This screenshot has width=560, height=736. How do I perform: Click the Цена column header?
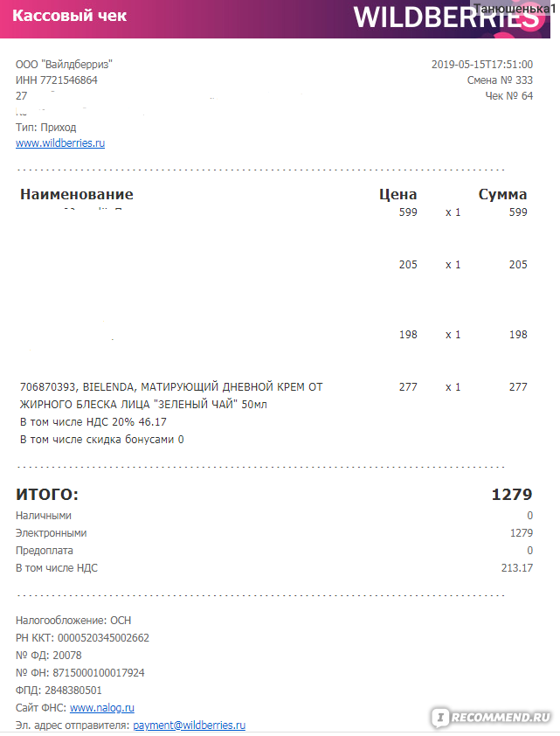[x=398, y=194]
